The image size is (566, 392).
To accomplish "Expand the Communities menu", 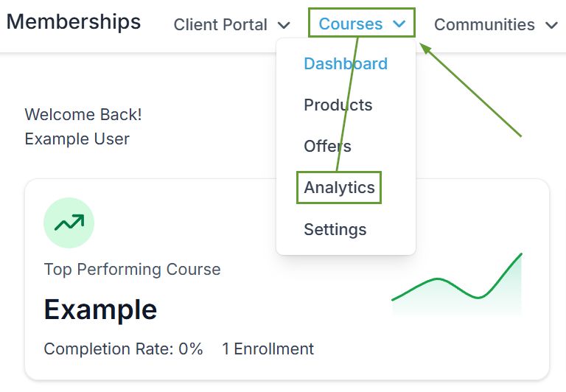I will pos(496,24).
